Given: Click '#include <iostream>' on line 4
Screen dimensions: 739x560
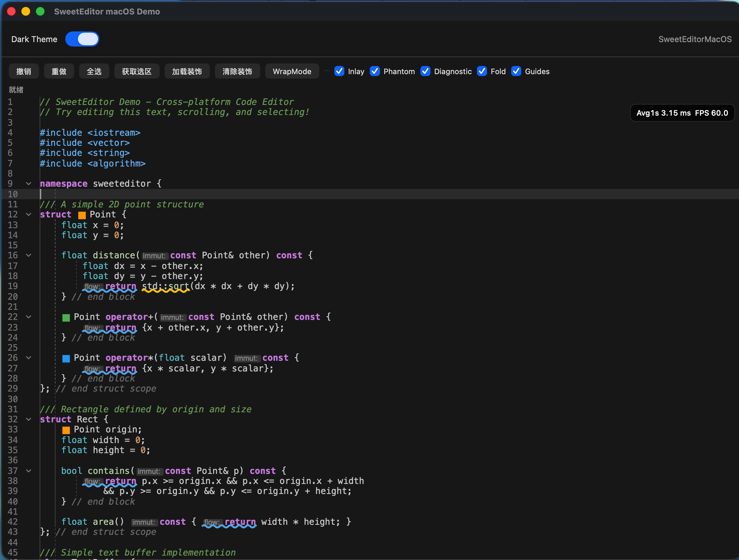Looking at the screenshot, I should pos(90,133).
